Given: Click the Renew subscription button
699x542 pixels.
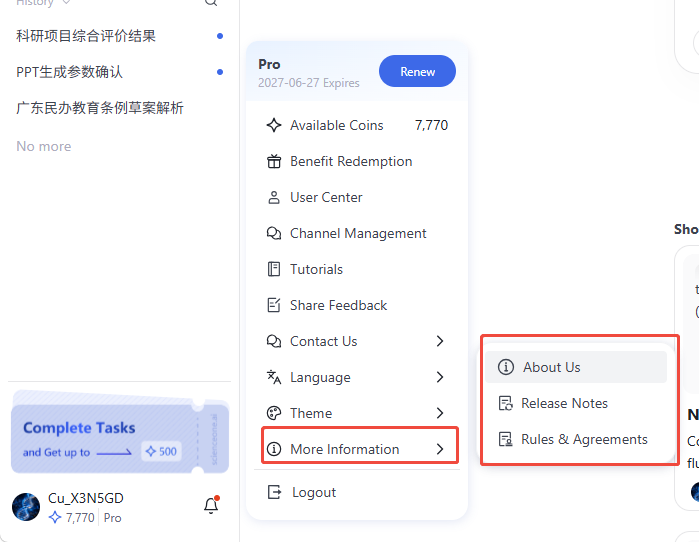Looking at the screenshot, I should pos(417,71).
